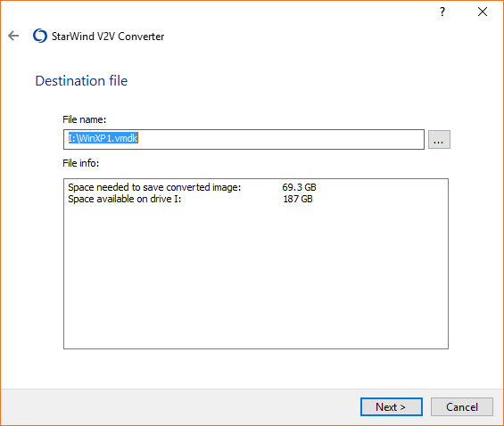Click 'Space available on drive I:' text
504x426 pixels.
[x=124, y=199]
